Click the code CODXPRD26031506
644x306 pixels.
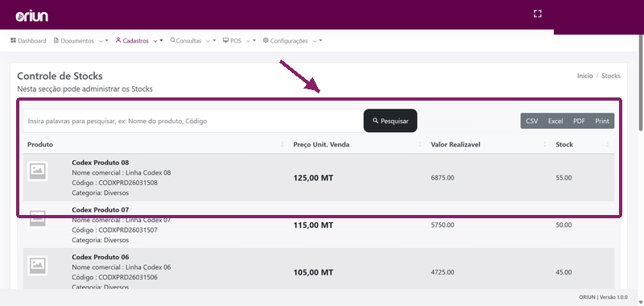click(128, 277)
